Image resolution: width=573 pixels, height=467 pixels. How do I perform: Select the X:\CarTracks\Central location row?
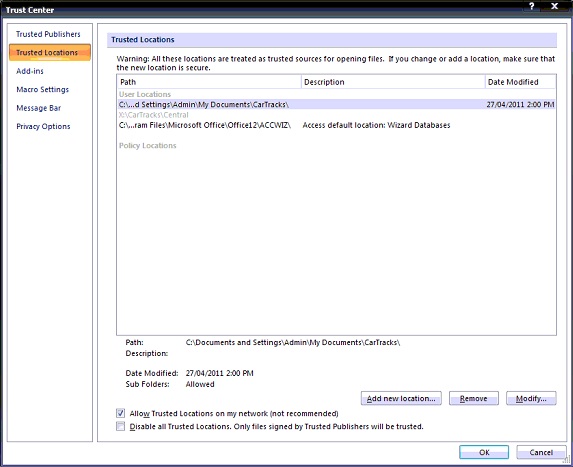click(336, 115)
